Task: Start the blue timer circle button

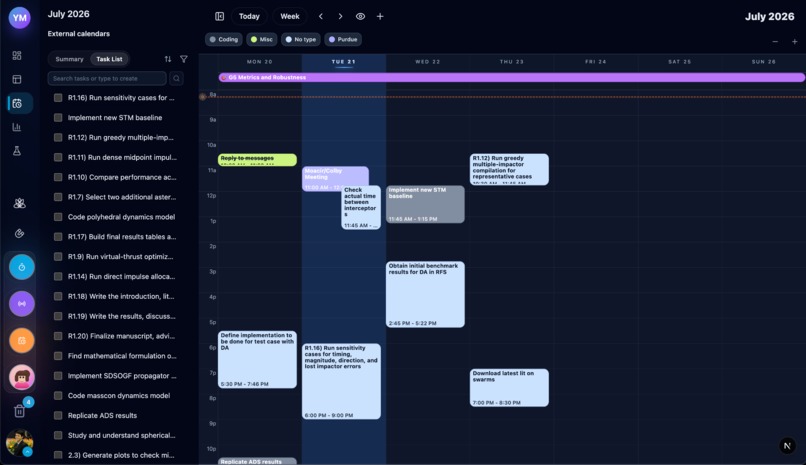Action: point(22,267)
